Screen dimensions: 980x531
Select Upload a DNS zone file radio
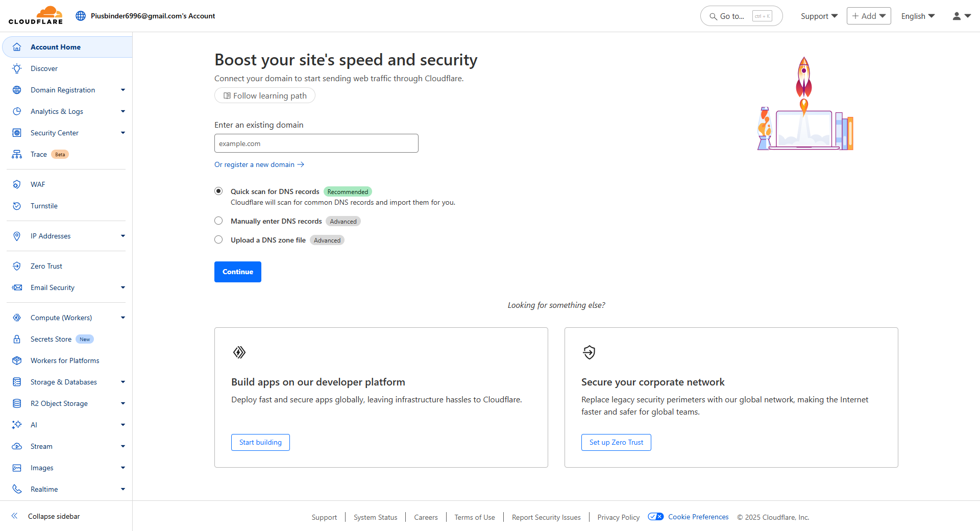click(x=218, y=239)
